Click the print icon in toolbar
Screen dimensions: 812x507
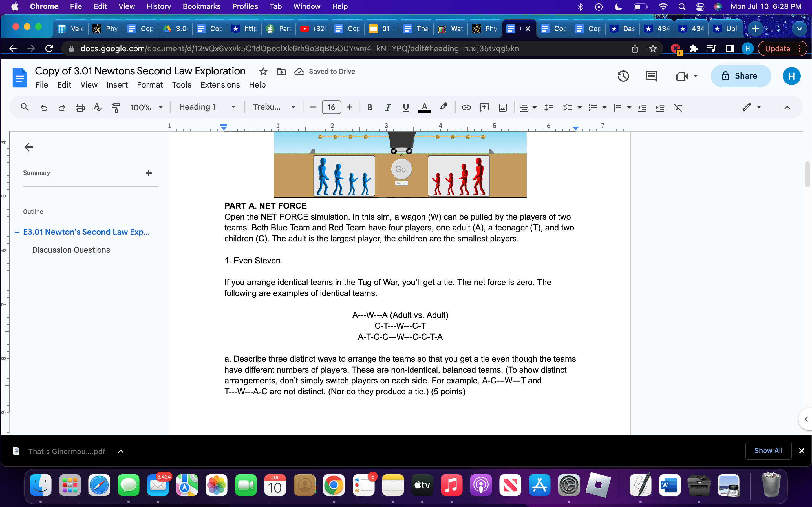pyautogui.click(x=80, y=107)
